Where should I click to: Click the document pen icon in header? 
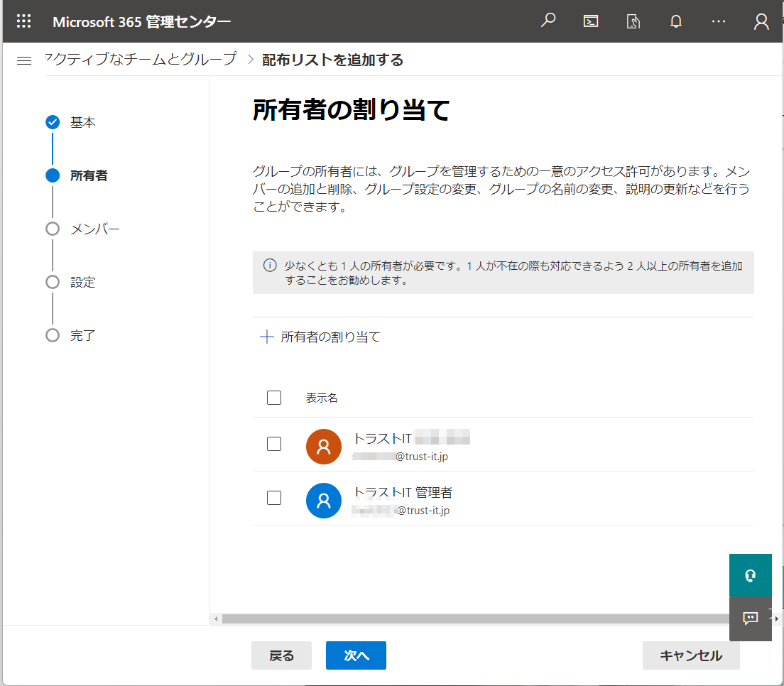[633, 21]
